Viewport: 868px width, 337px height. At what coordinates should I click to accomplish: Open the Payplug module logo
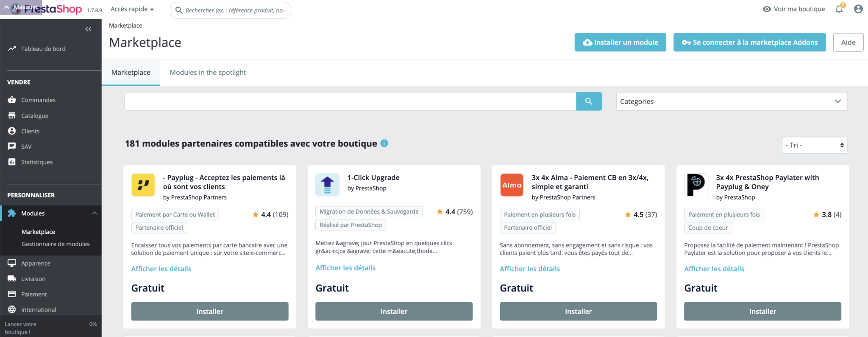143,185
